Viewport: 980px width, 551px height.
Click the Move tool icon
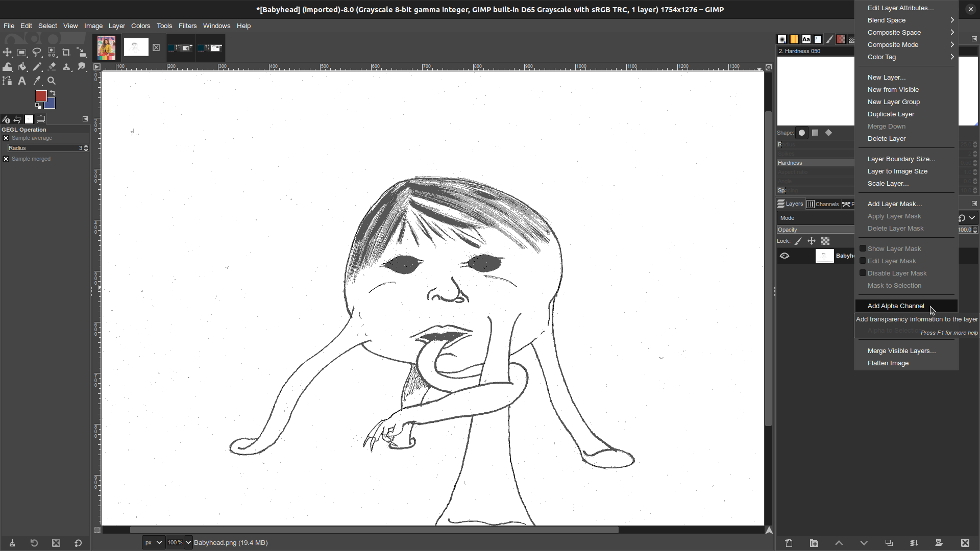click(8, 53)
